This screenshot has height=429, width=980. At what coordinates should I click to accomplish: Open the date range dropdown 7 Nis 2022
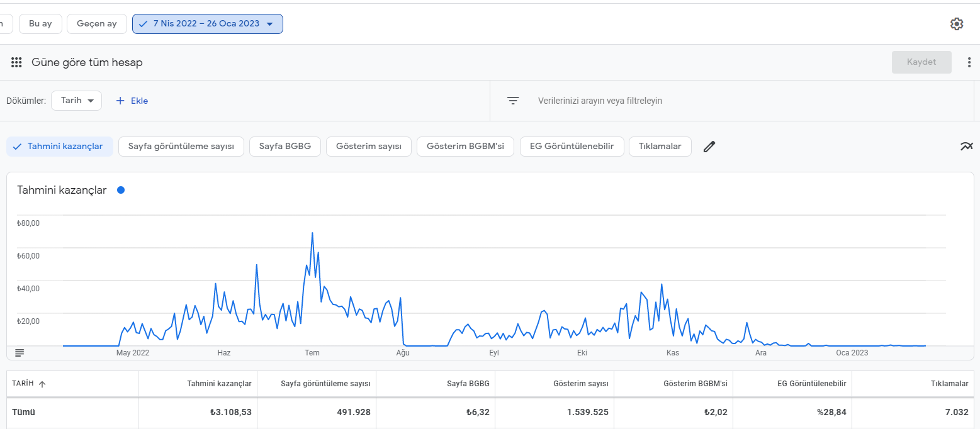(208, 24)
